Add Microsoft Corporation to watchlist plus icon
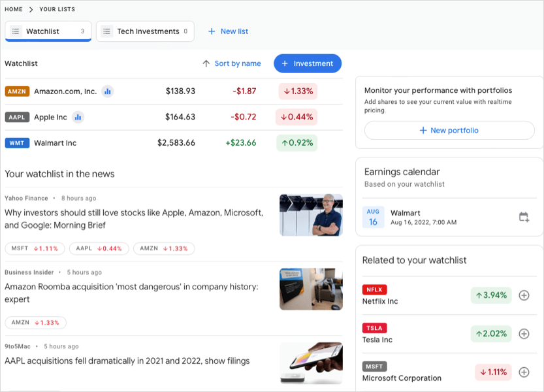 524,372
